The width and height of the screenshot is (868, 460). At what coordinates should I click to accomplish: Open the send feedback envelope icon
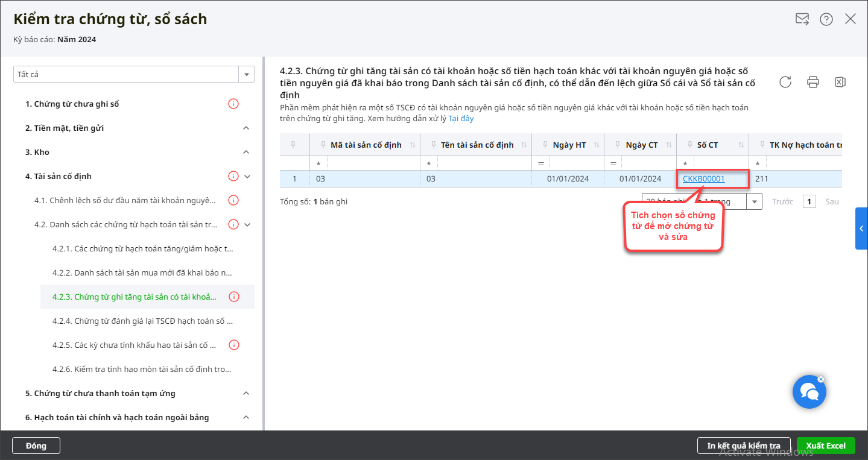(x=802, y=19)
